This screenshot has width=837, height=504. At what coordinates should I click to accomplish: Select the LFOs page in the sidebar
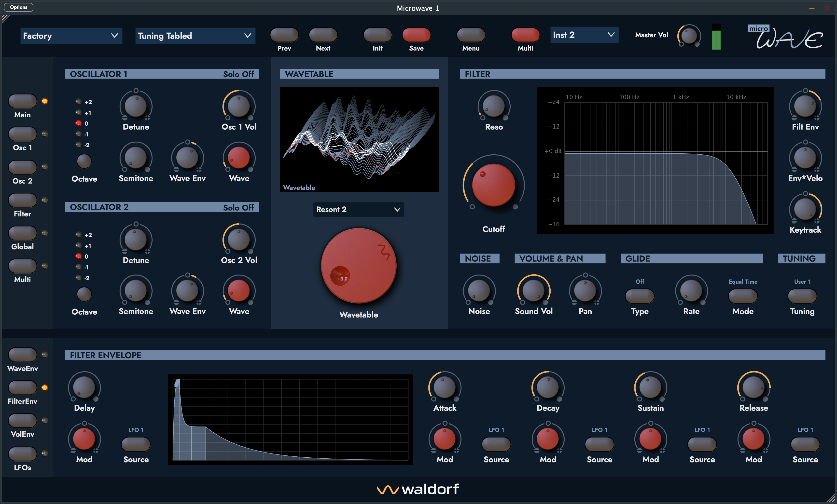22,454
